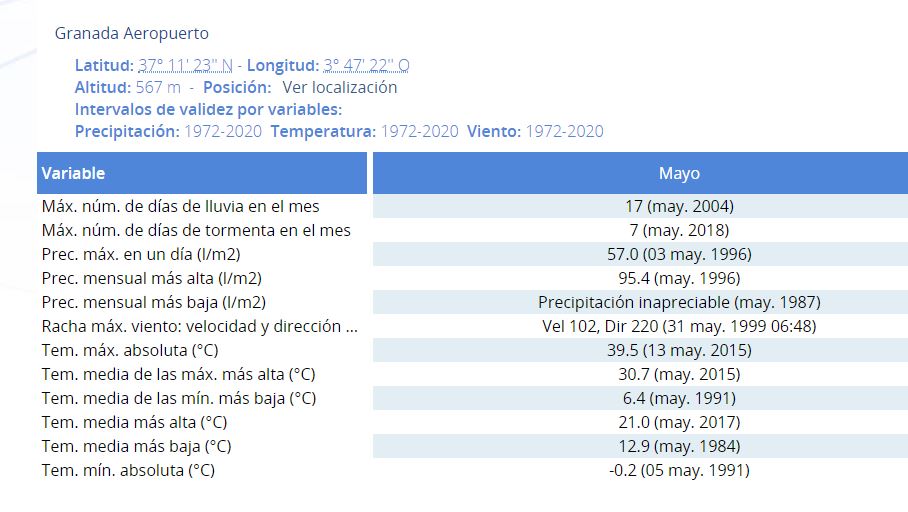Click the longitude value 3° 47' 22'' O
The width and height of the screenshot is (908, 512).
(366, 65)
